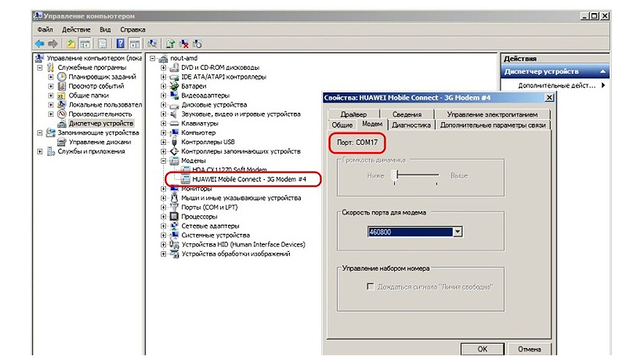Click the Видеоадаптеры category icon
Screen dimensions: 641x364
[175, 95]
